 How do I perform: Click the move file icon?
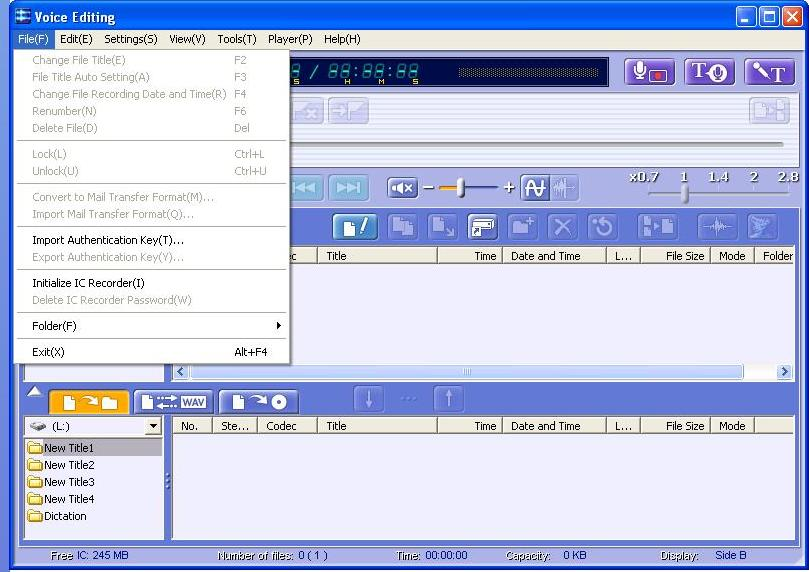(x=443, y=227)
